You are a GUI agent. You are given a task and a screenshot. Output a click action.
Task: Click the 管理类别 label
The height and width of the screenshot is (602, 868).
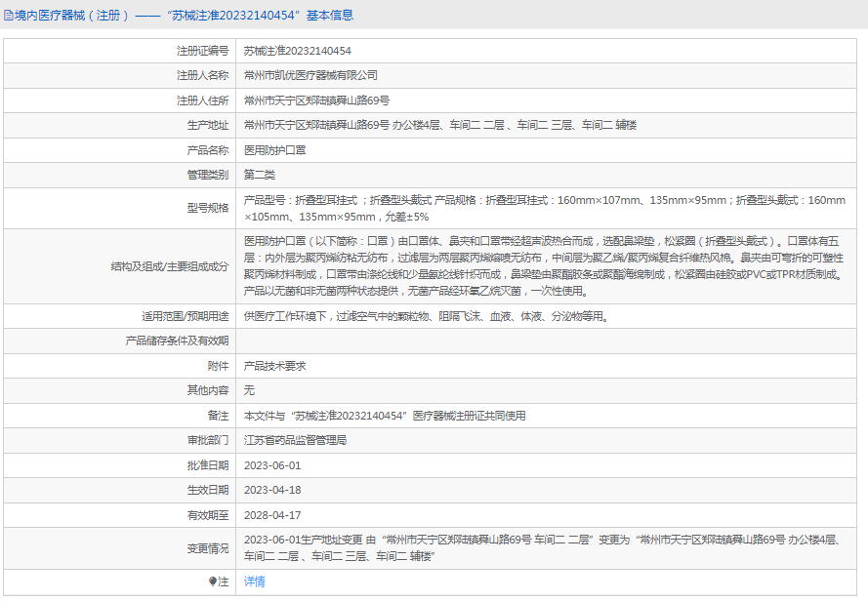(x=208, y=175)
